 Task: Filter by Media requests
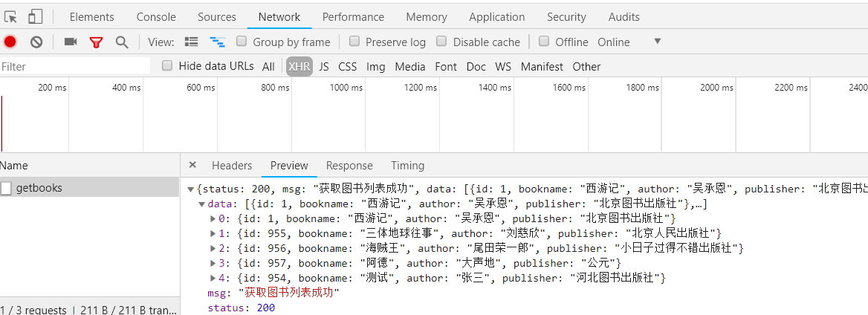[x=410, y=67]
